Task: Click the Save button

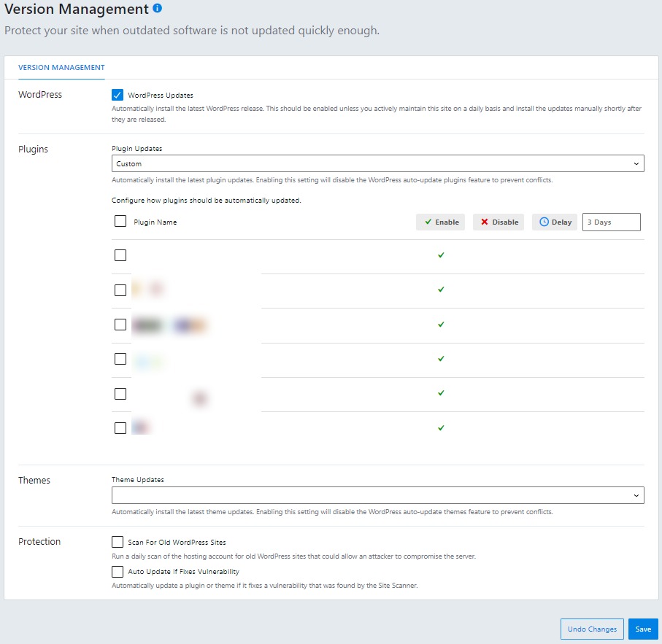Action: pos(643,629)
